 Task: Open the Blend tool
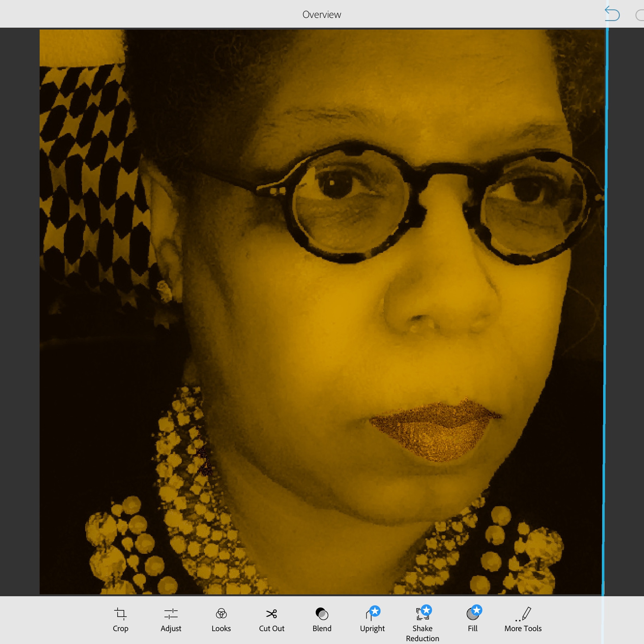[x=322, y=620]
